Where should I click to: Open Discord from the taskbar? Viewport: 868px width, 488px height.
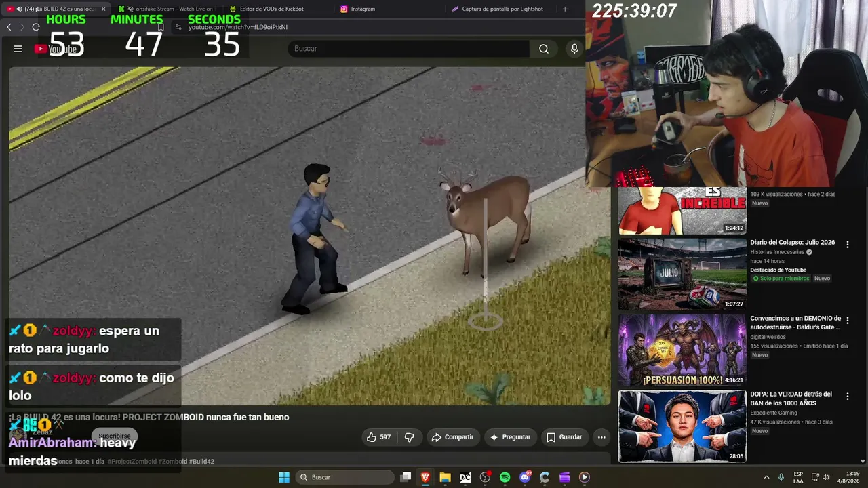(524, 477)
